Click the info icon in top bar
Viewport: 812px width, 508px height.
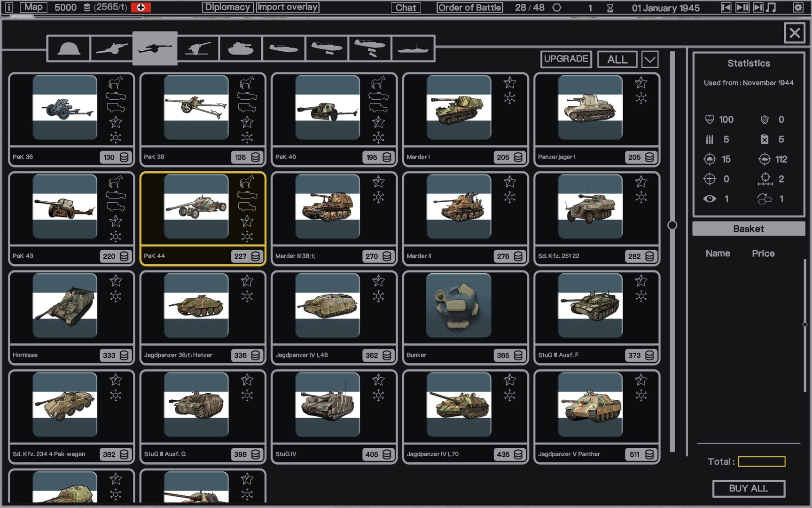click(9, 8)
